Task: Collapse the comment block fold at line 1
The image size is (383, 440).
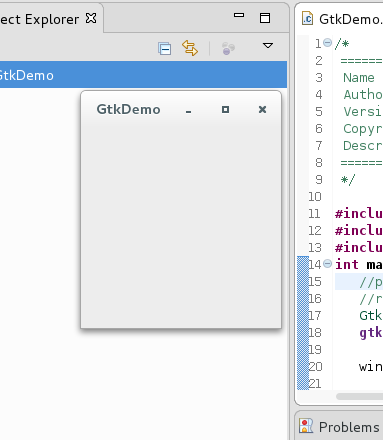Action: (x=328, y=43)
